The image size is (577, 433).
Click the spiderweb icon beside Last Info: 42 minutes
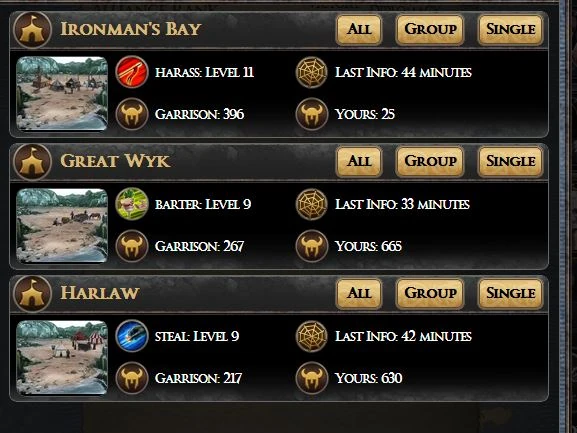[x=312, y=336]
